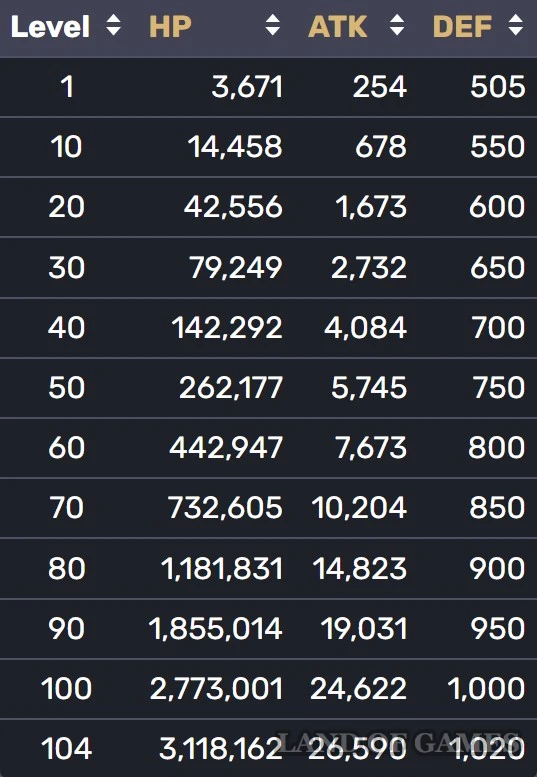Select the DEF column header text
The image size is (537, 777).
click(463, 27)
